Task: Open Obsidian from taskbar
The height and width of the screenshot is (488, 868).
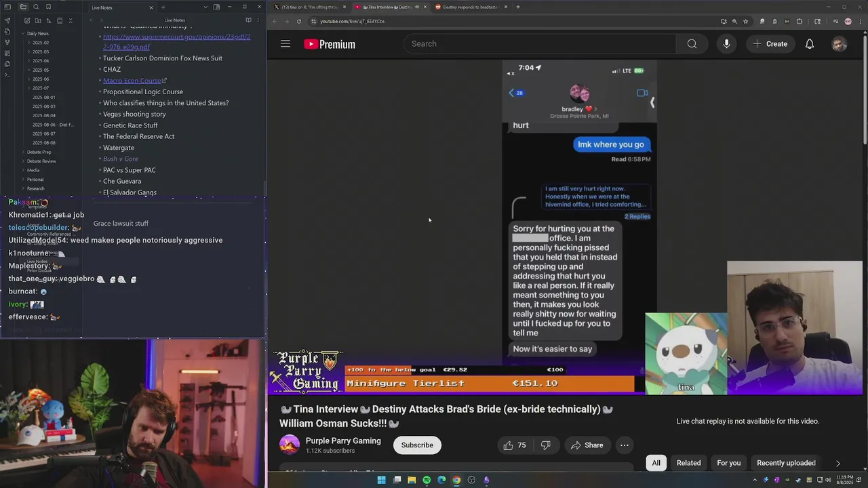Action: pyautogui.click(x=486, y=480)
